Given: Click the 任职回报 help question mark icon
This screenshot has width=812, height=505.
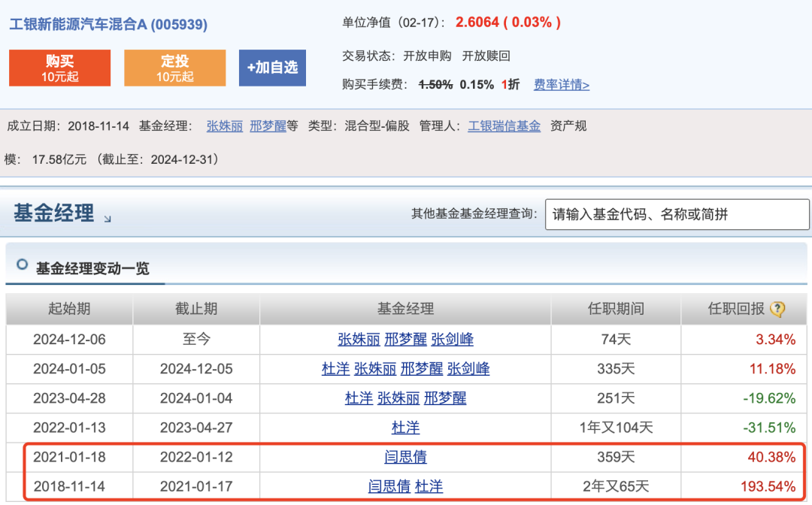Looking at the screenshot, I should (x=777, y=310).
